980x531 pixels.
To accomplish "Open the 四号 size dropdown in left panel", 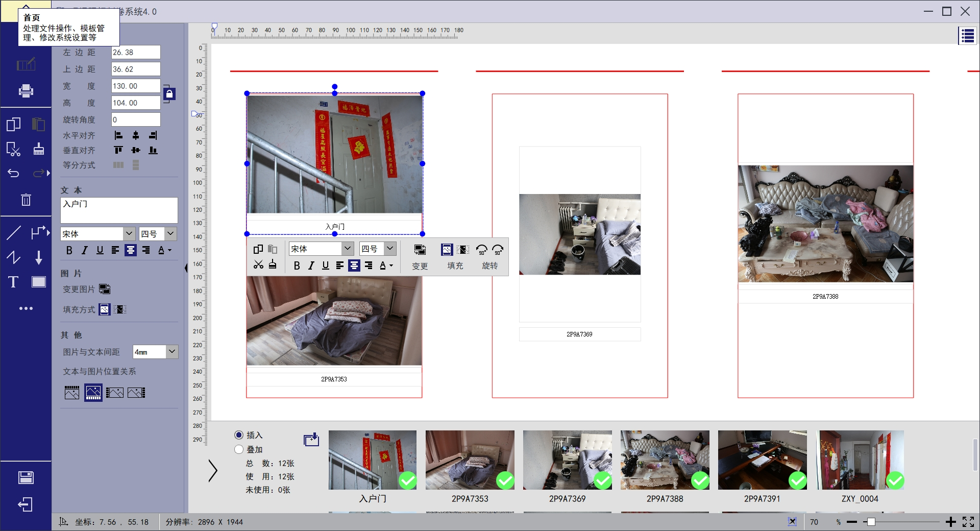I will coord(170,234).
